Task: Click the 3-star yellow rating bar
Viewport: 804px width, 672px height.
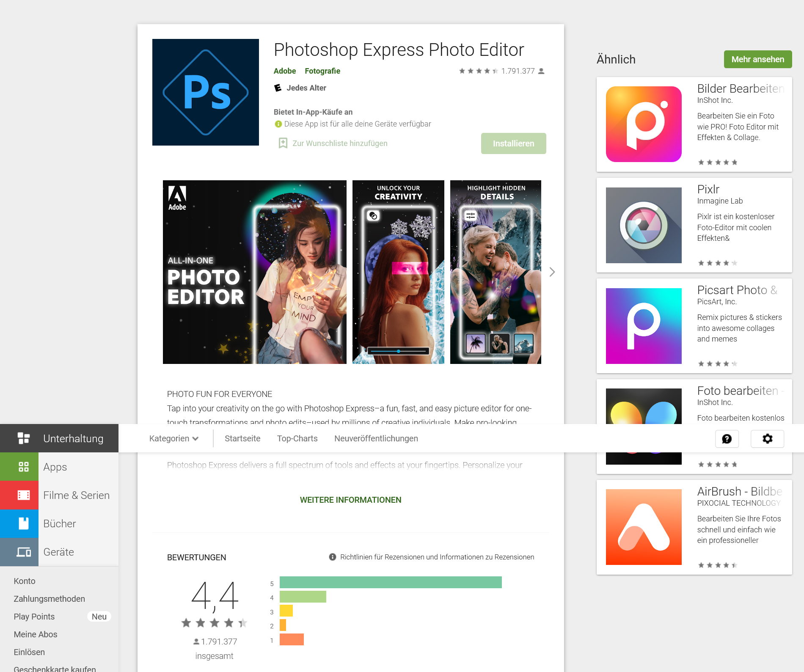Action: click(286, 611)
